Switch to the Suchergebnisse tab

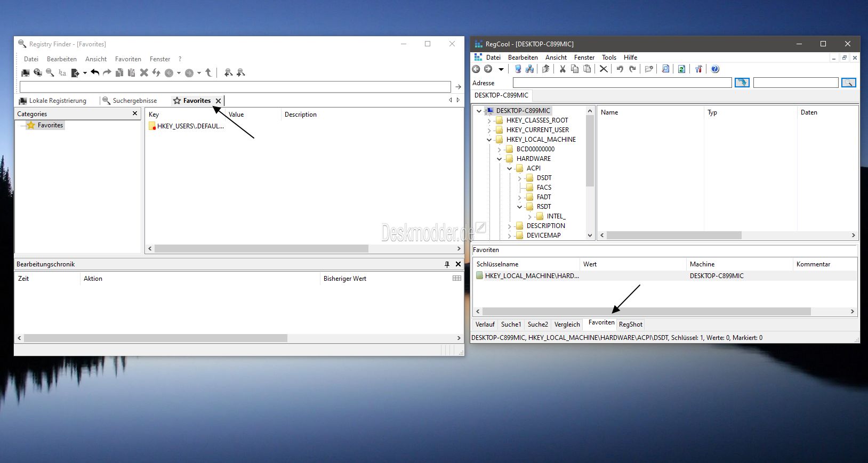(x=134, y=101)
